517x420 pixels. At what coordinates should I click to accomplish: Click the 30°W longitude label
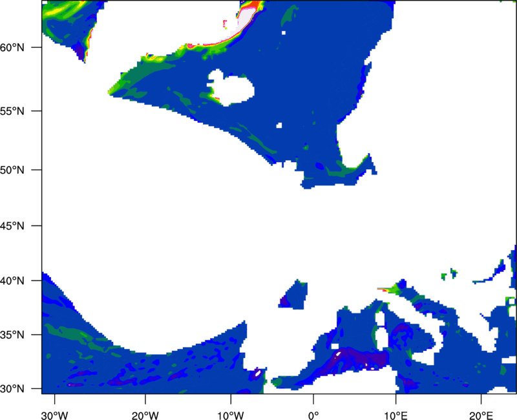55,415
